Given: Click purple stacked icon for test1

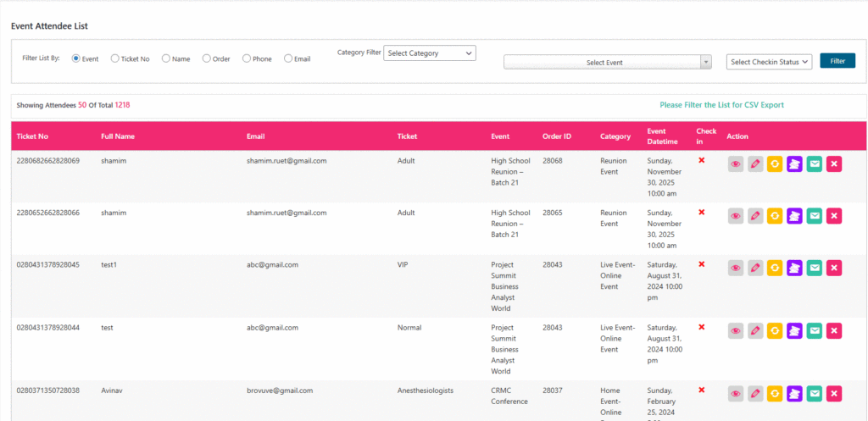Looking at the screenshot, I should coord(795,268).
